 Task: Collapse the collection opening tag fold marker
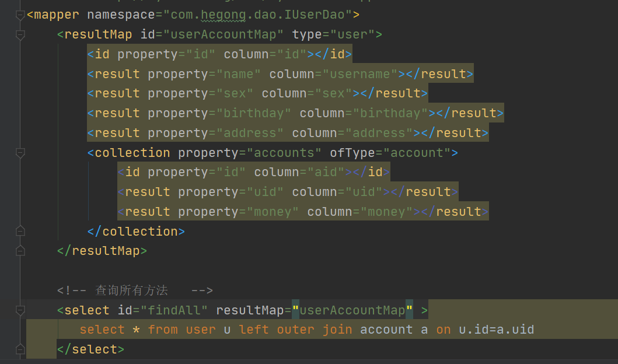[x=20, y=153]
